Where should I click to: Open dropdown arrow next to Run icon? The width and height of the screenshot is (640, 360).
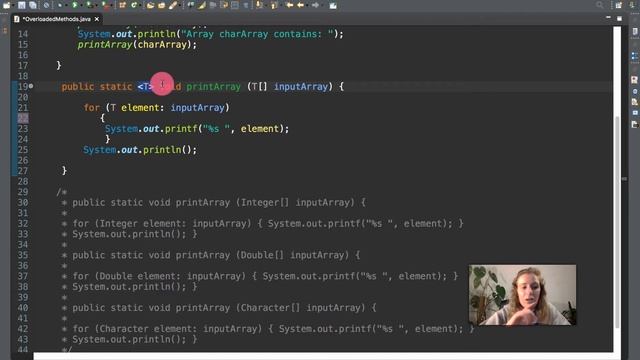click(x=81, y=6)
